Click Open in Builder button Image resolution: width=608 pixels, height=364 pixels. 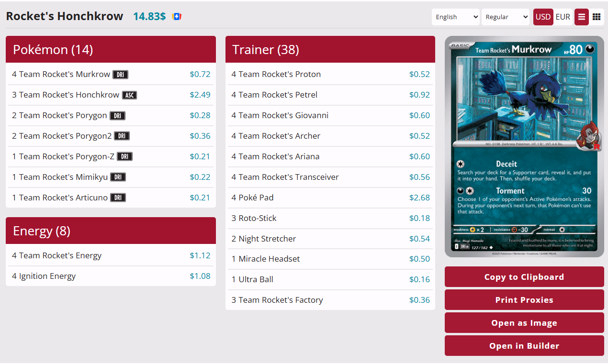[x=524, y=346]
